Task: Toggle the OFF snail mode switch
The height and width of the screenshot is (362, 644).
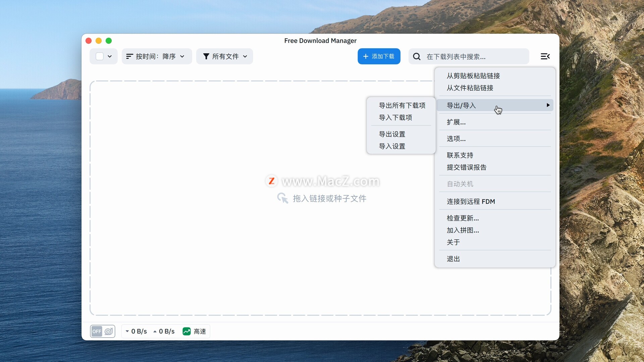Action: 97,331
